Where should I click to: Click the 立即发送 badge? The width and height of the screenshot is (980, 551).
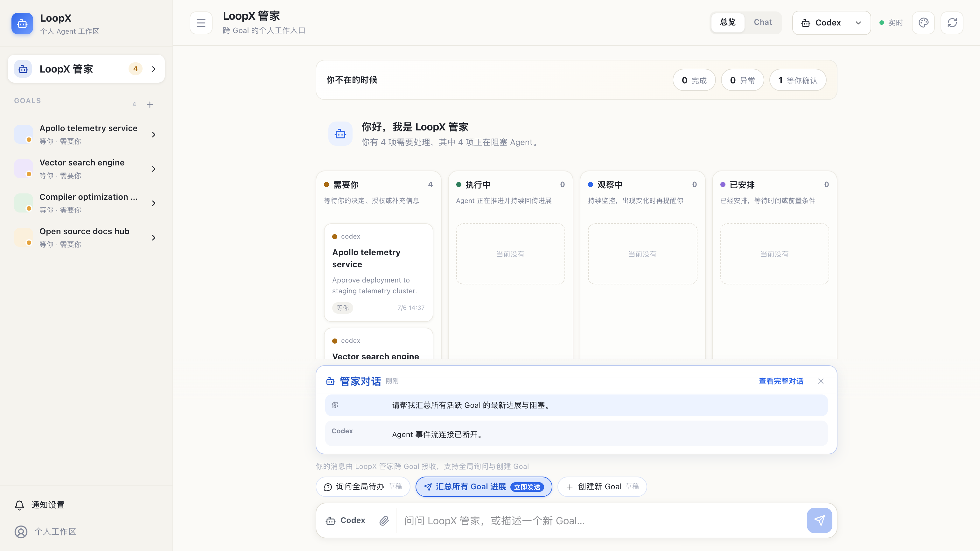(x=527, y=487)
